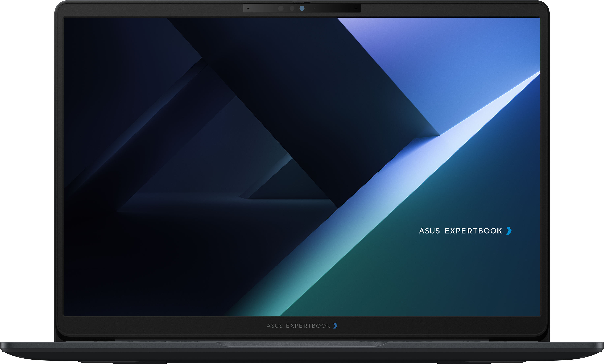Click the left microphone hole in camera bar
604x364 pixels.
point(248,9)
